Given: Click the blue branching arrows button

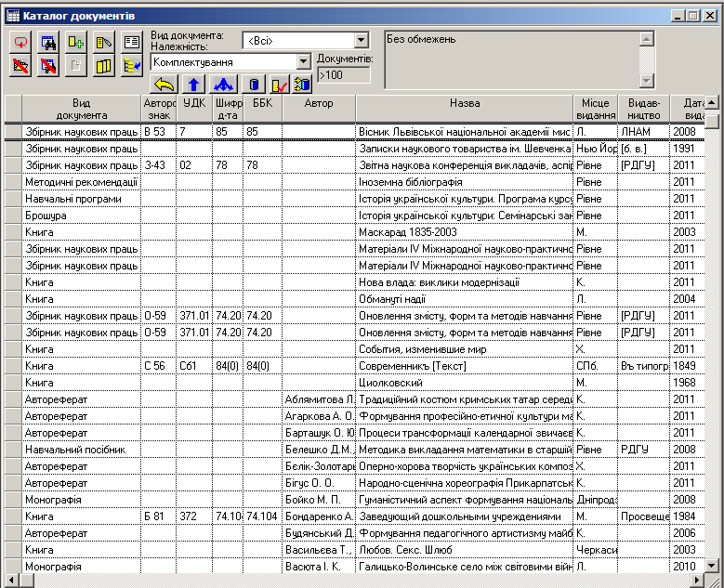Looking at the screenshot, I should (223, 85).
